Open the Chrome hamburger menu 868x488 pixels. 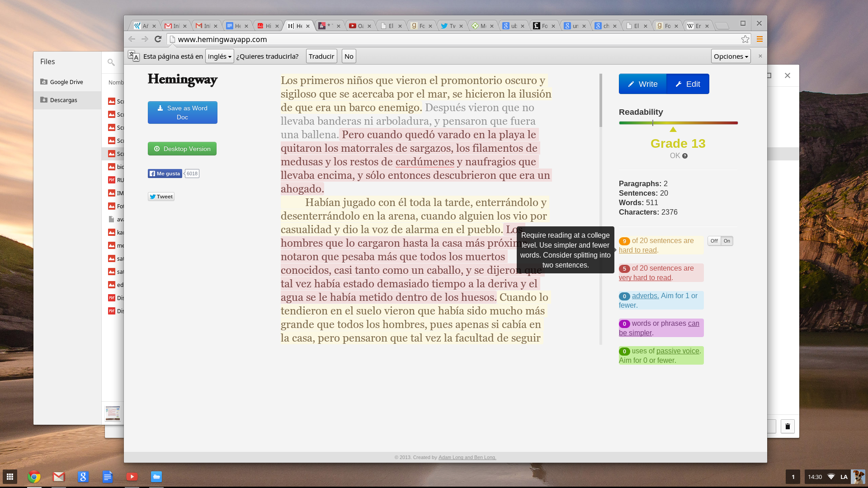(759, 39)
